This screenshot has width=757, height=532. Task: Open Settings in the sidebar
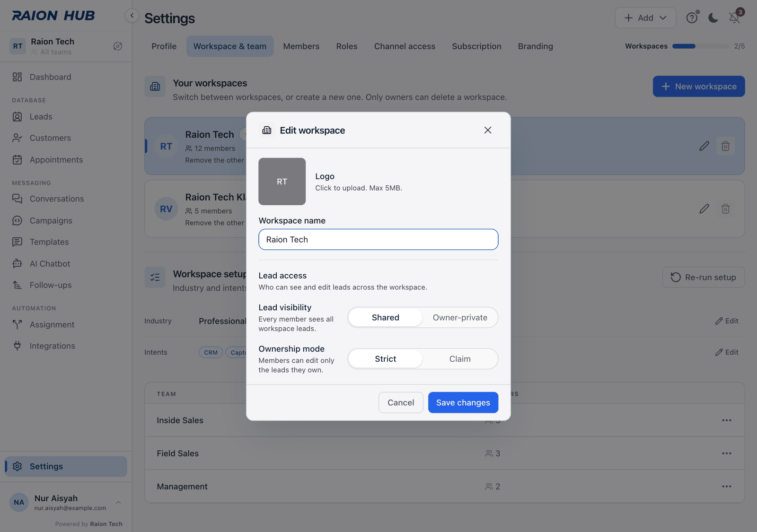pyautogui.click(x=66, y=467)
